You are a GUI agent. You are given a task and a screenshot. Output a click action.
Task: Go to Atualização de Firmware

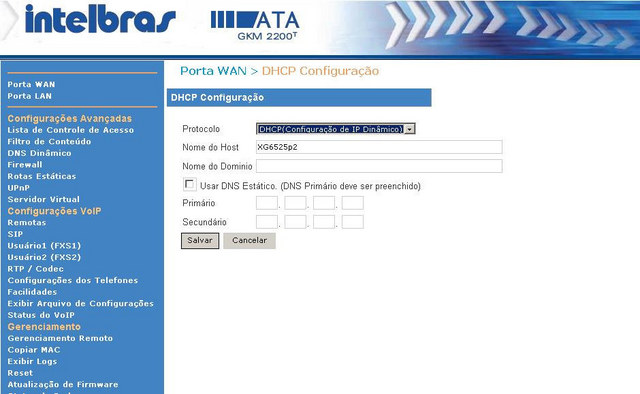(x=63, y=384)
